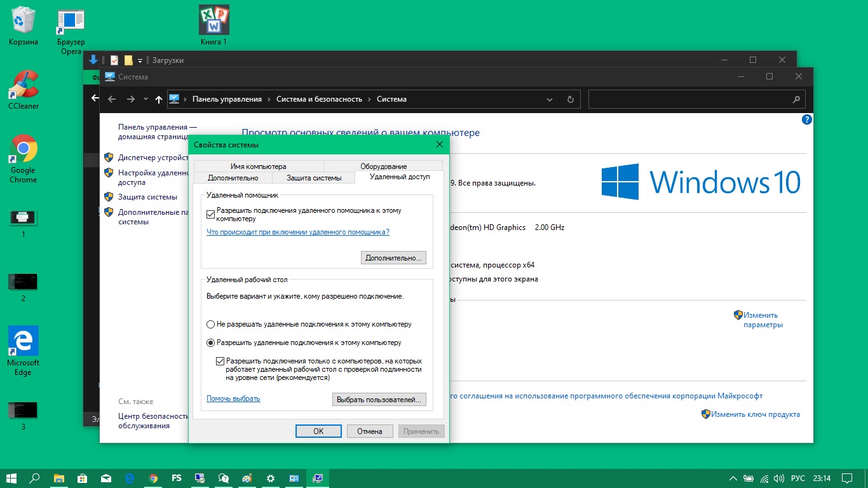This screenshot has width=868, height=488.
Task: Open Диспетчер устройств sidebar link
Action: [154, 158]
